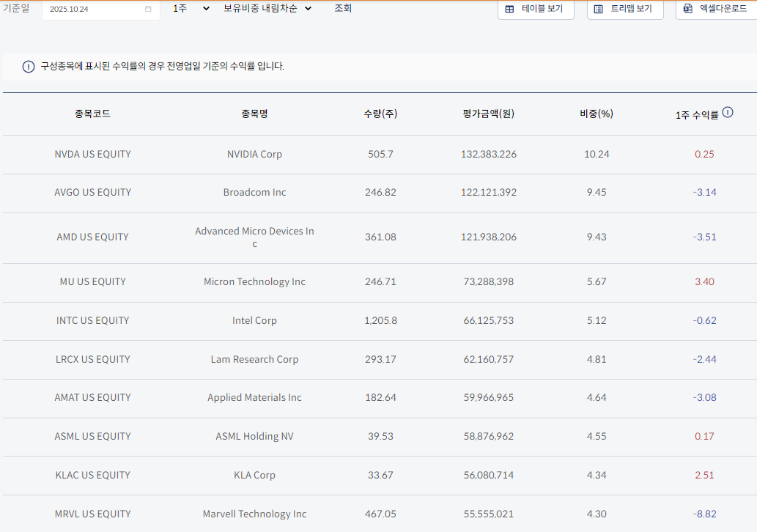Click Applied Materials Inc name cell
Image resolution: width=757 pixels, height=532 pixels.
click(x=254, y=398)
